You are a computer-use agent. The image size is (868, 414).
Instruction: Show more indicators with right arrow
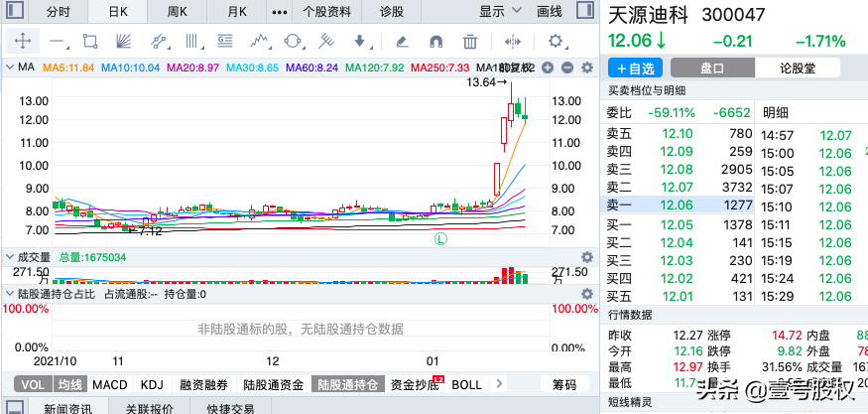click(x=499, y=384)
